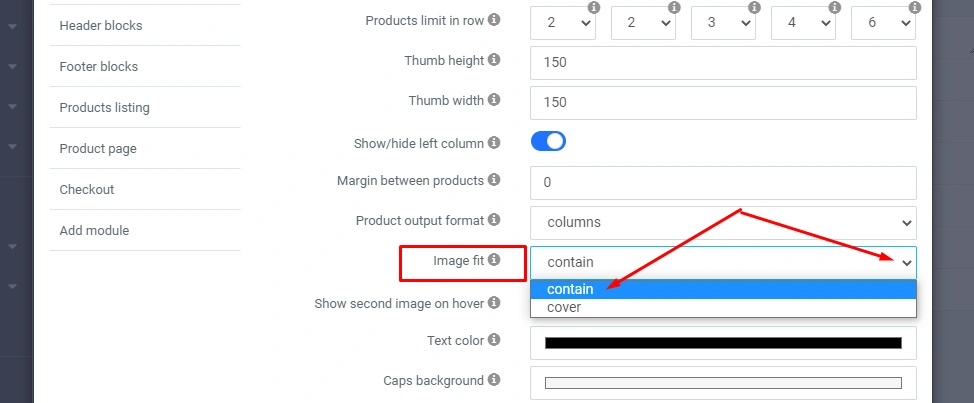This screenshot has height=403, width=974.
Task: Click info icon next to Product output format
Action: [494, 220]
